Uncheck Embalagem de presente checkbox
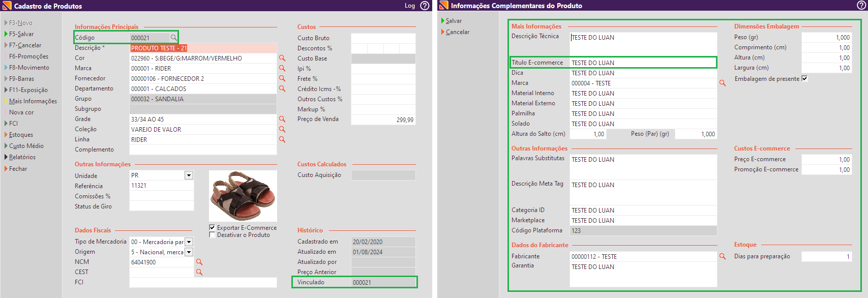868x298 pixels. pos(804,78)
